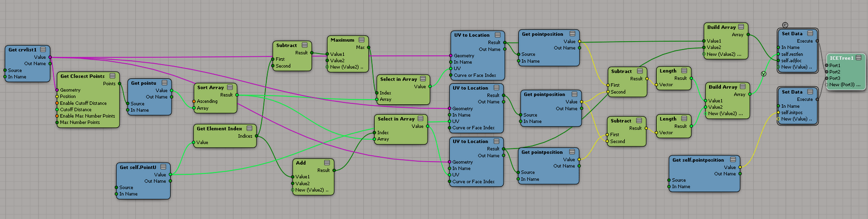Viewport: 868px width, 219px height.
Task: Click the comment marker above the Set Data node
Action: coord(785,25)
